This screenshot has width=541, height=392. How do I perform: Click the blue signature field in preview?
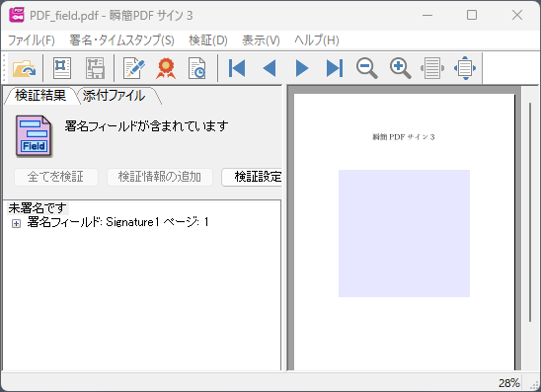click(404, 233)
